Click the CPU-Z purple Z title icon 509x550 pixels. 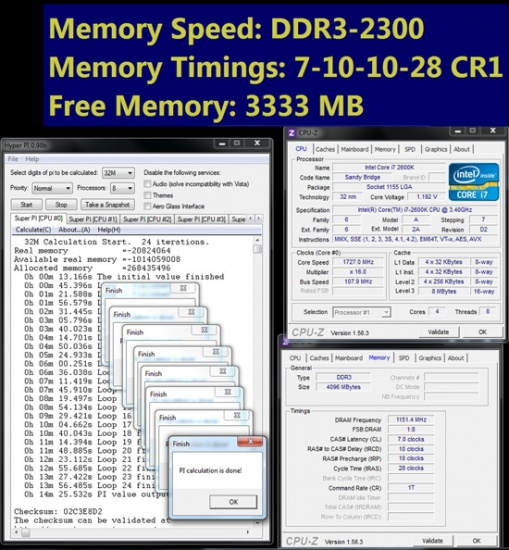291,133
